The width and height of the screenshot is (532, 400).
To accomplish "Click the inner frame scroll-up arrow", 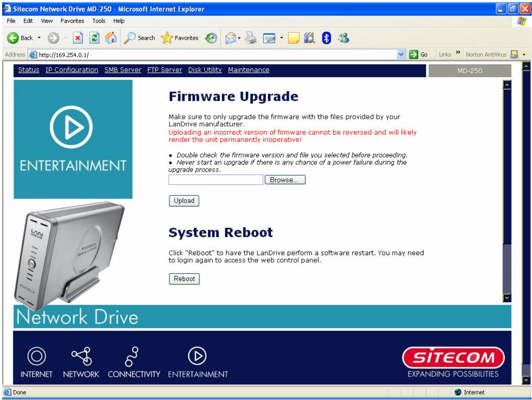I will point(507,84).
